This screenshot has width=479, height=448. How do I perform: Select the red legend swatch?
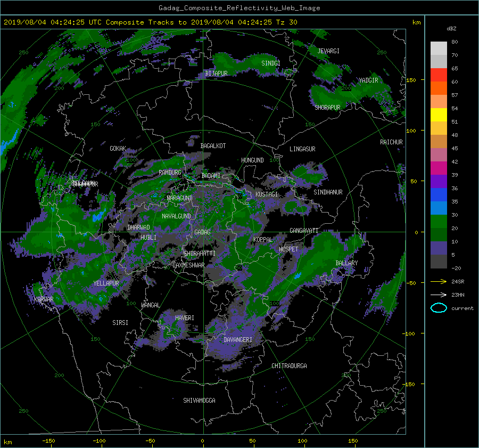tap(439, 75)
